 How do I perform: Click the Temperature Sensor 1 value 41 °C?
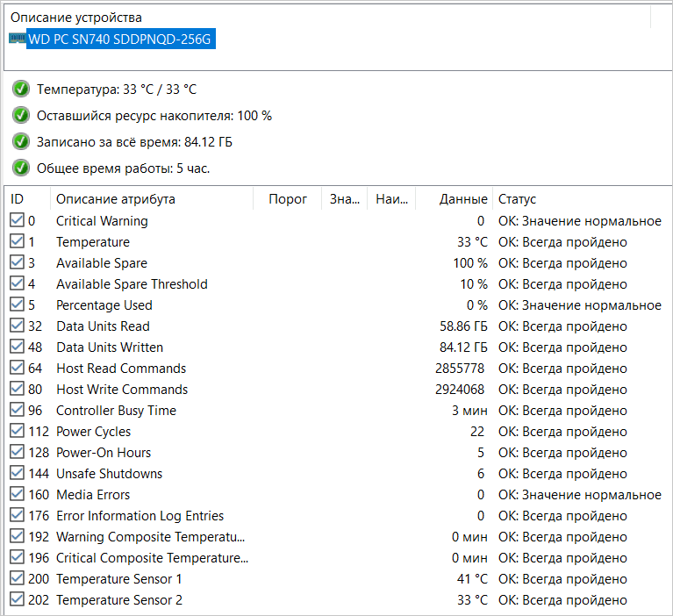point(473,578)
